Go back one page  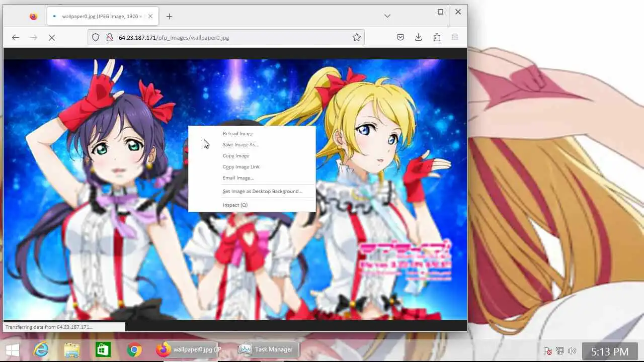click(16, 37)
